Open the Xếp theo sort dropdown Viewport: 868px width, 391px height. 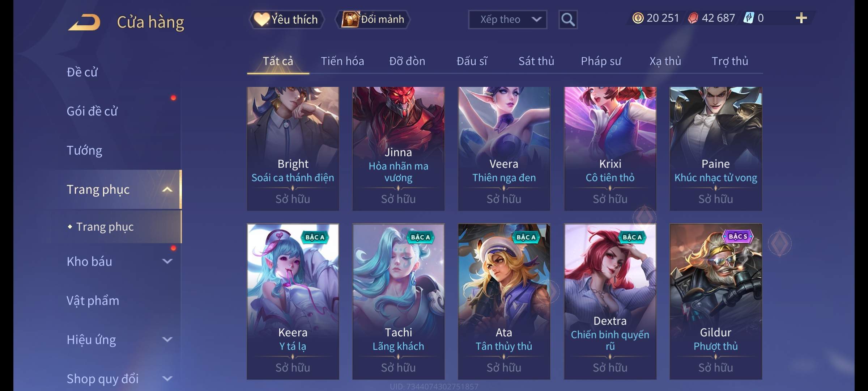[507, 20]
